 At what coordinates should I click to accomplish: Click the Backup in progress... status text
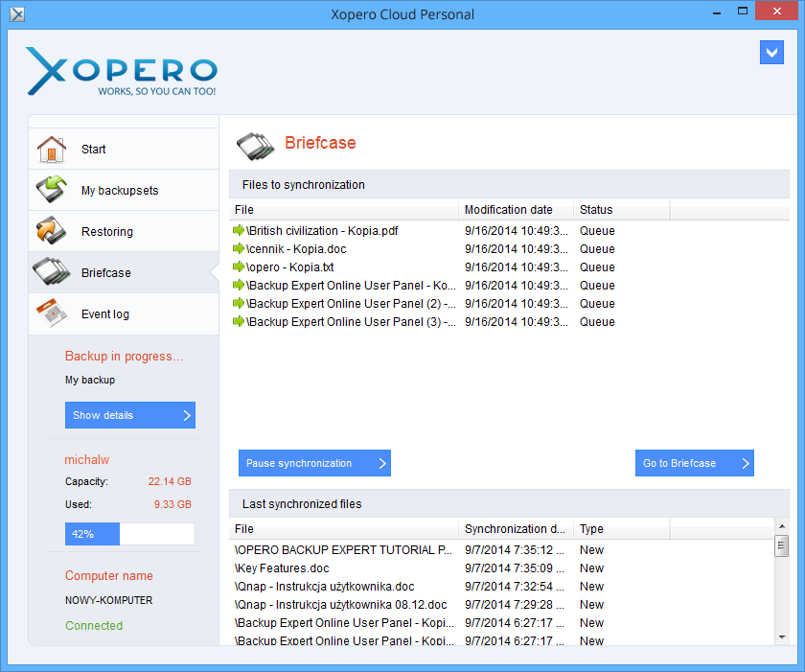tap(124, 357)
